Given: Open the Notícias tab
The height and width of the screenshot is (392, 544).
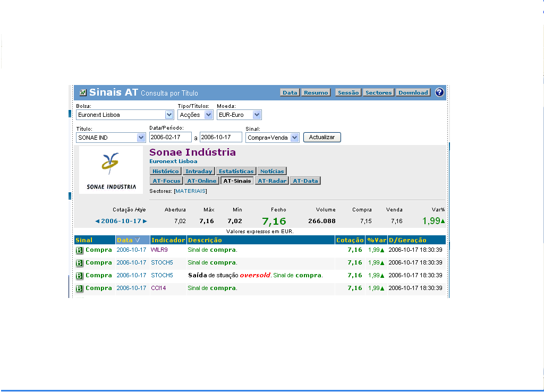Looking at the screenshot, I should 272,171.
